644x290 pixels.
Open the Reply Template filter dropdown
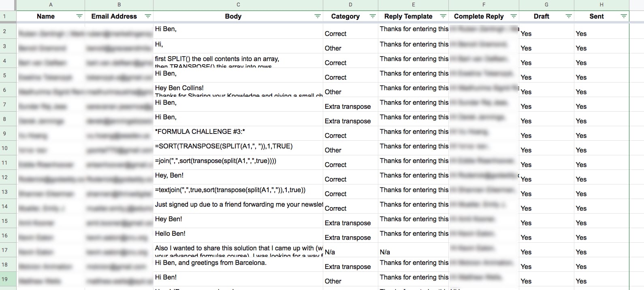[x=443, y=16]
